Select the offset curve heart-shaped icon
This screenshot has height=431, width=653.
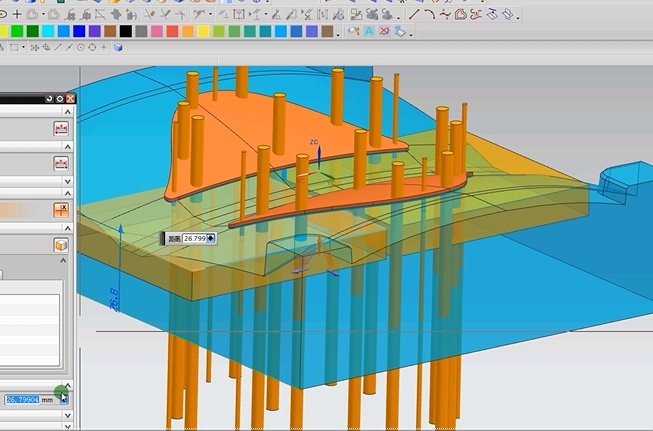click(32, 15)
